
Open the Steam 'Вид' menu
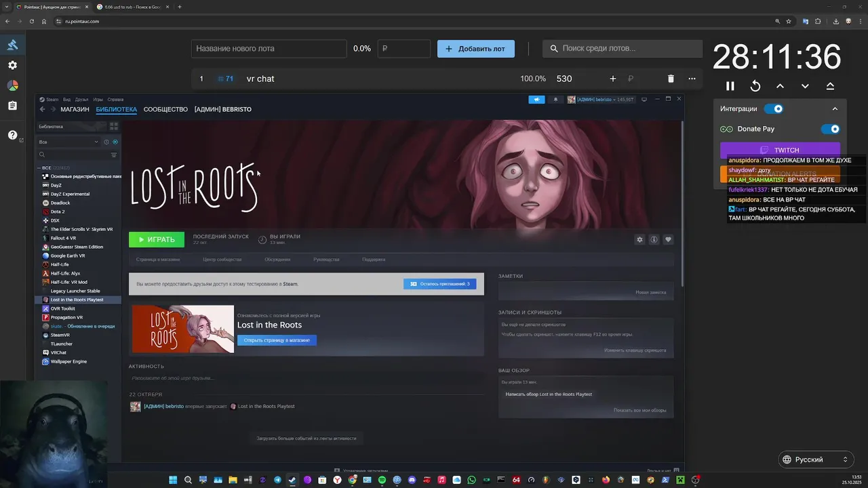pos(67,100)
